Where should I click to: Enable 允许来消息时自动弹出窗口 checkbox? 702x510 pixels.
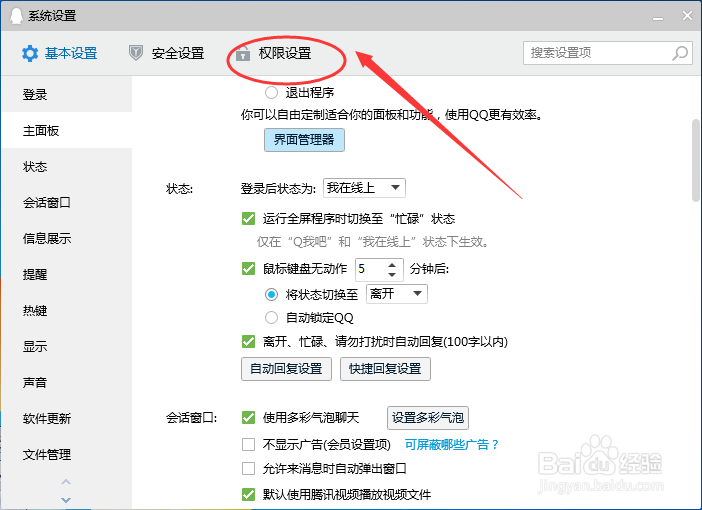point(248,468)
